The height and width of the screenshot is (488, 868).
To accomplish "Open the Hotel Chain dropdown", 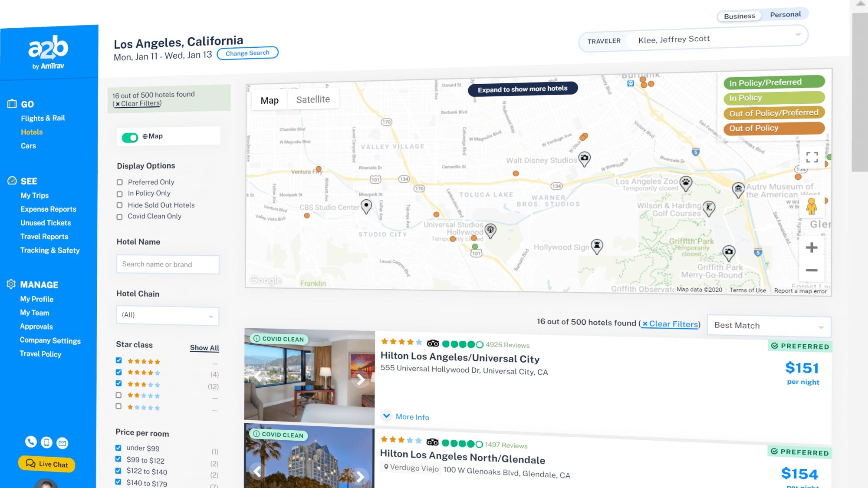I will tap(167, 316).
